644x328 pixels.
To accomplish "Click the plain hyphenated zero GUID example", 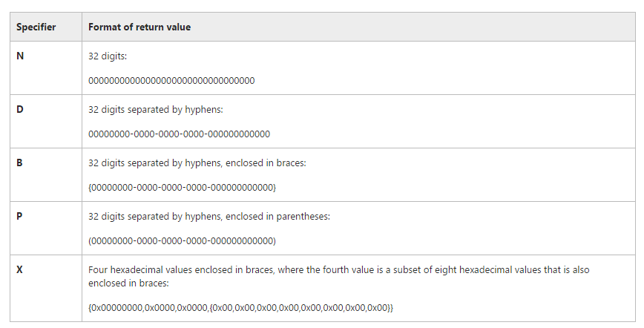I will pyautogui.click(x=179, y=134).
